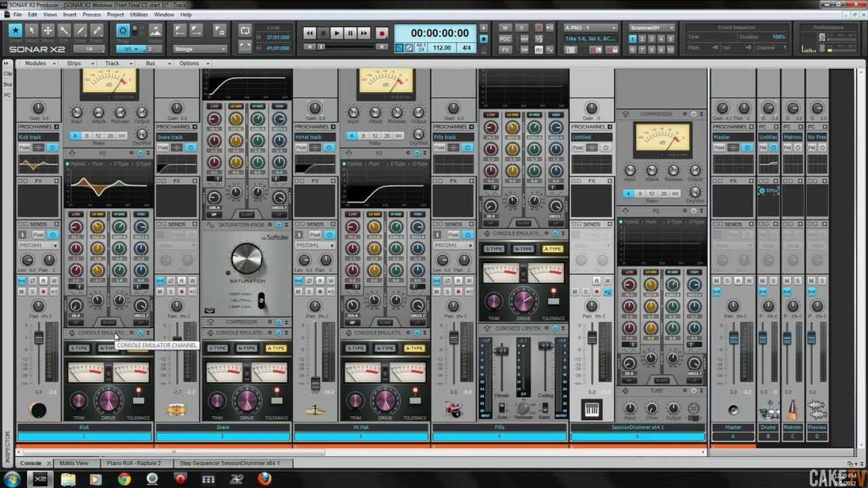Open the A-PRO - 1 control surface dropdown

tap(591, 28)
